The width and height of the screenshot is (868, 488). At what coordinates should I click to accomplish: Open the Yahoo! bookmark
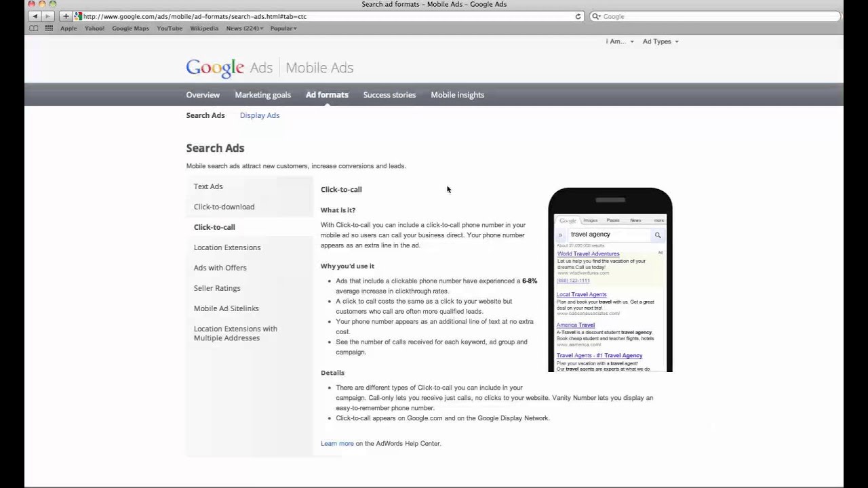[94, 28]
